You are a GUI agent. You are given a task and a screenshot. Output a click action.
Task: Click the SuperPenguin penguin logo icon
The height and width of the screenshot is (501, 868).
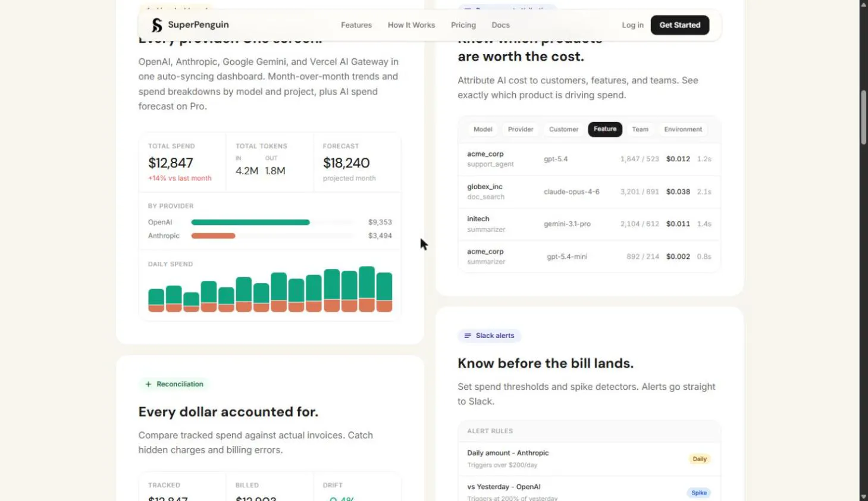156,25
